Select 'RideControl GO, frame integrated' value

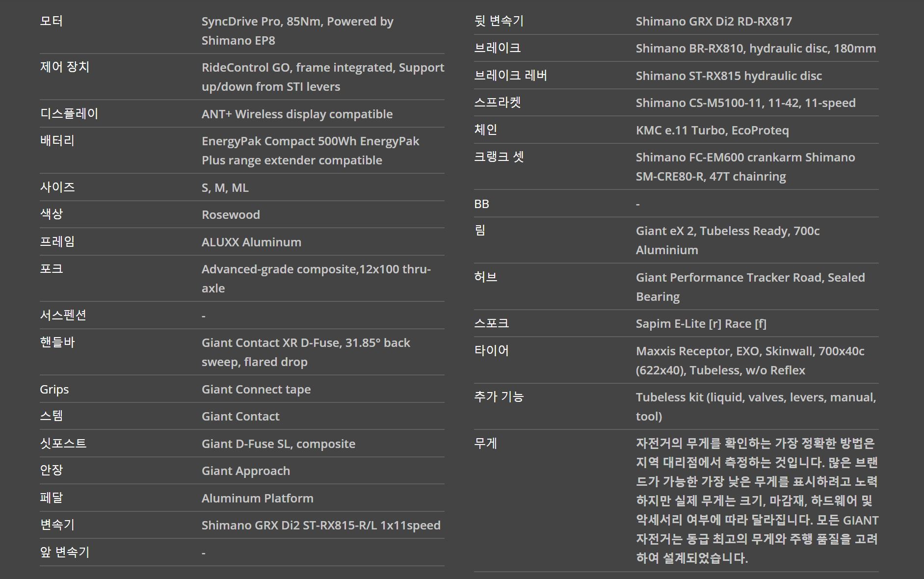(x=298, y=68)
